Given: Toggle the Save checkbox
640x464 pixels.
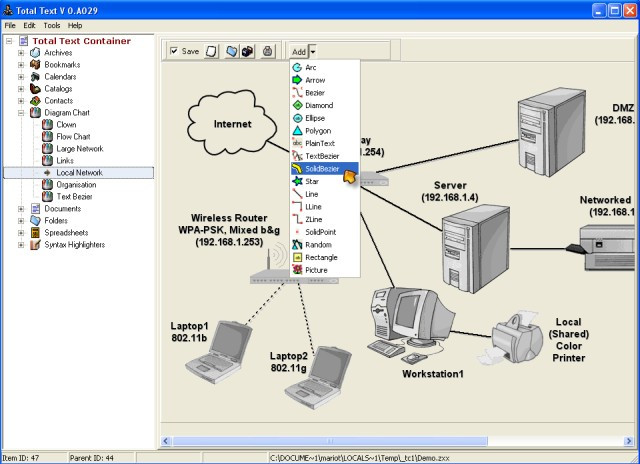Looking at the screenshot, I should tap(174, 51).
